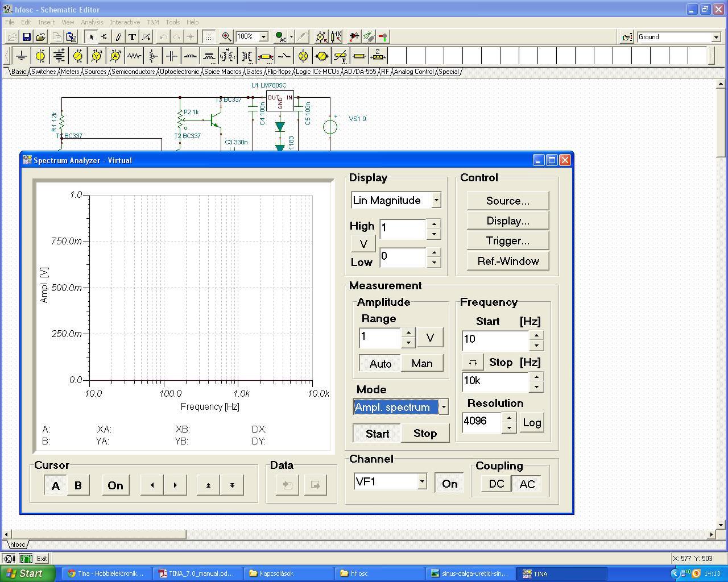The image size is (728, 582).
Task: Select the wire drawing pencil tool
Action: (118, 37)
